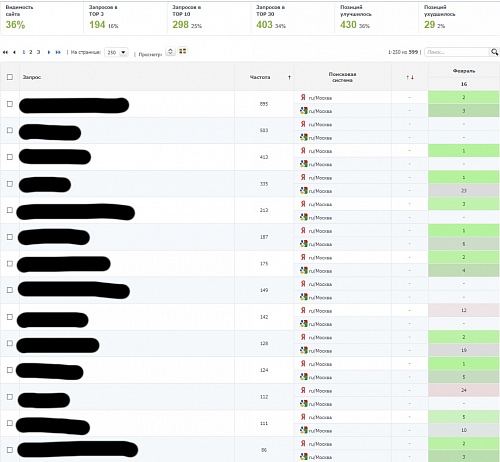Toggle the select-all checkbox in header

pyautogui.click(x=10, y=77)
